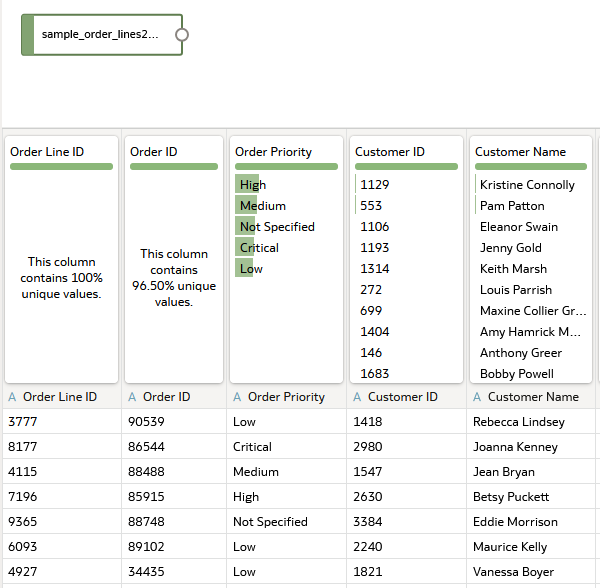
Task: Select the Not Specified cell in row 9365
Action: [287, 521]
